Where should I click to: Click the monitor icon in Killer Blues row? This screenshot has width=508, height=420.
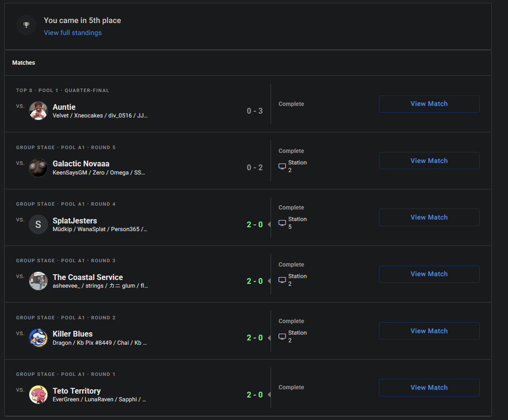click(x=282, y=337)
